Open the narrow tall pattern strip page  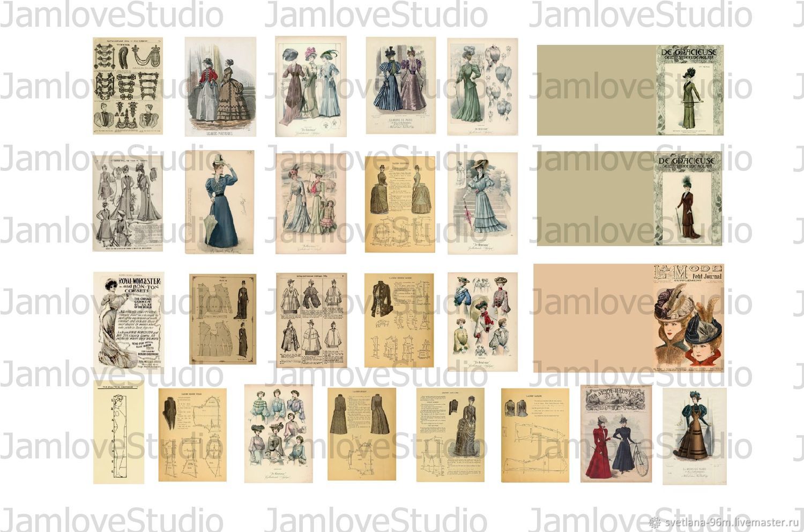pos(118,432)
